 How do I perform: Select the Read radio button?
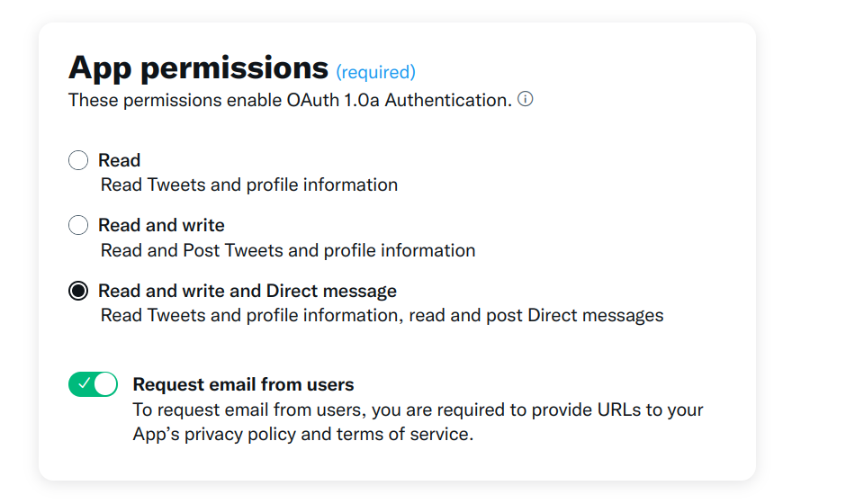coord(79,161)
